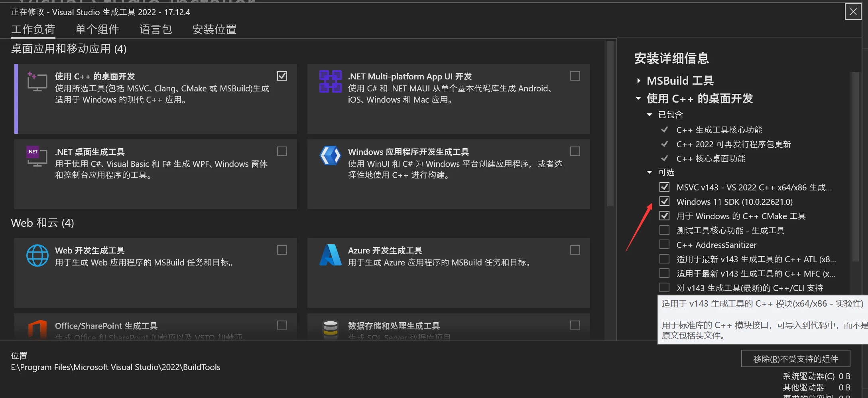Select C++ 核心桌面功能 included item
The width and height of the screenshot is (868, 398).
[711, 158]
